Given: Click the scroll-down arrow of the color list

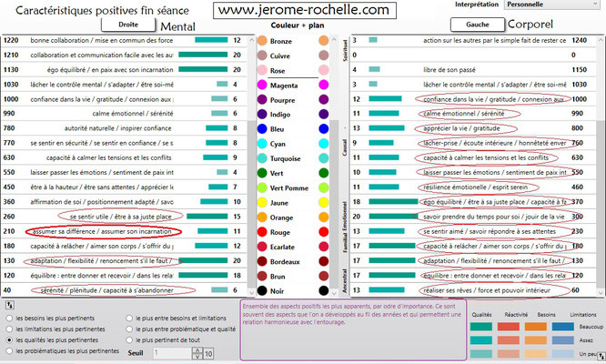Looking at the screenshot, I should point(334,292).
